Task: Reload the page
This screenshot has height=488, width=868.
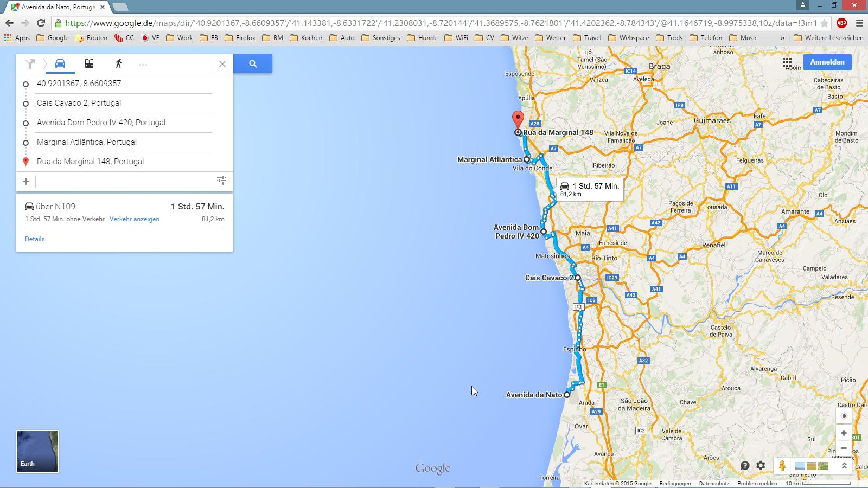Action: [41, 23]
